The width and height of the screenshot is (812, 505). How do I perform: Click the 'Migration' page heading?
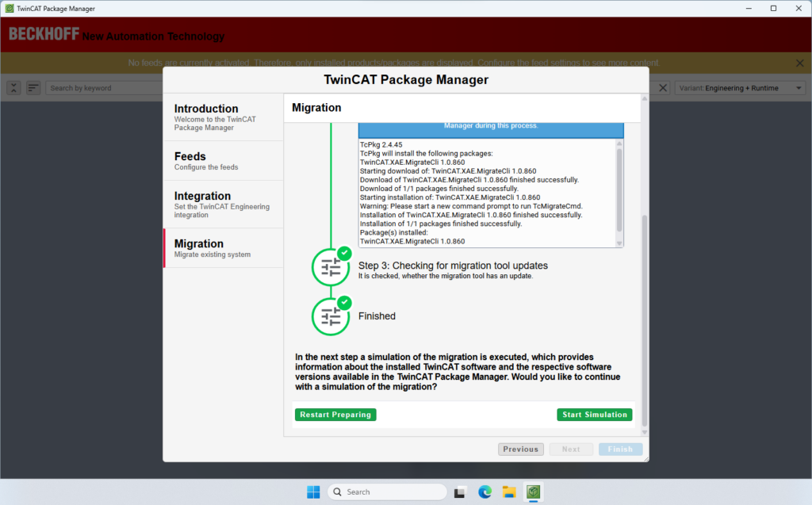point(316,108)
